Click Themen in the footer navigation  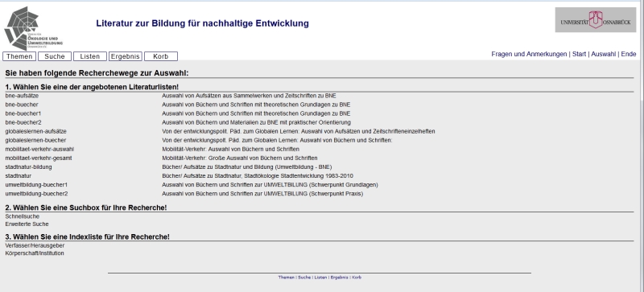pos(286,278)
